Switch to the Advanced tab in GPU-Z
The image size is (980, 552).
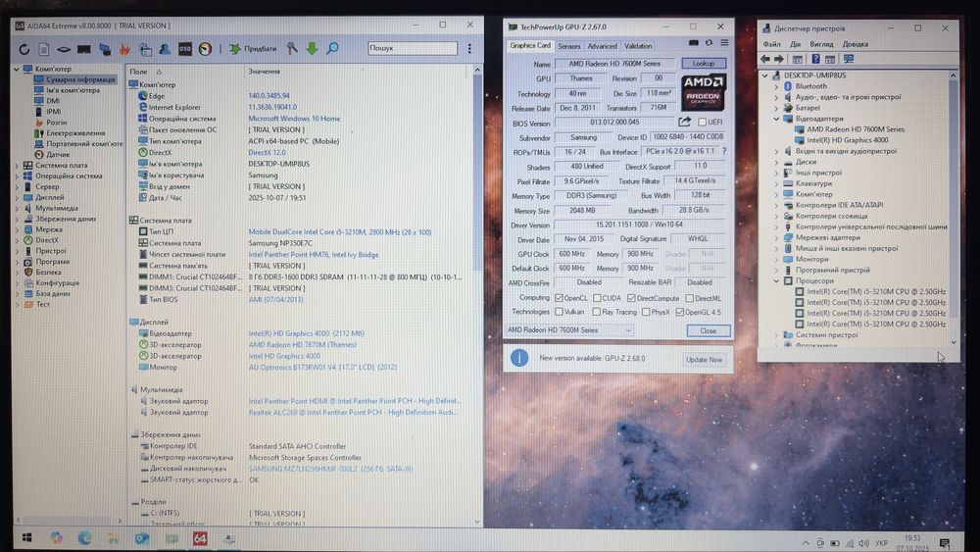tap(602, 46)
